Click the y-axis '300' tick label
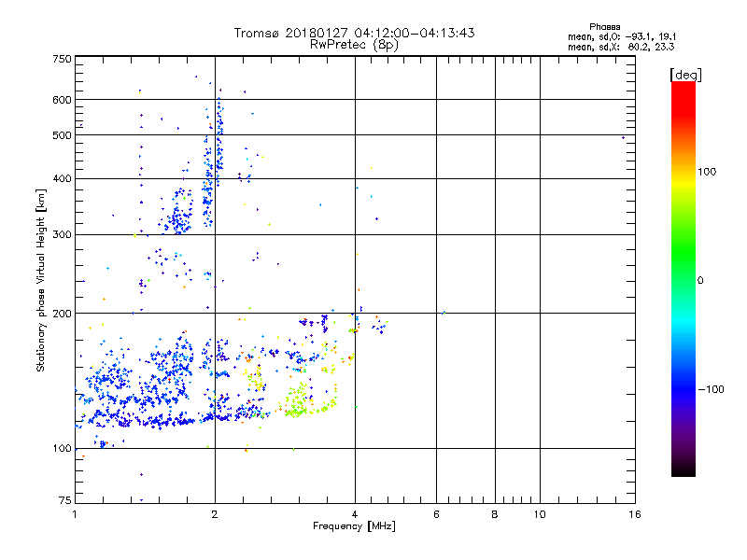 coord(62,234)
